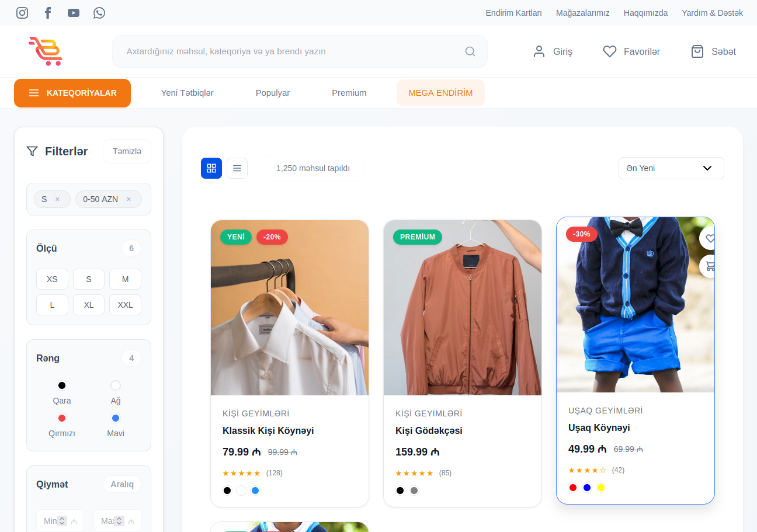Image resolution: width=757 pixels, height=532 pixels.
Task: Pick blue swatch on Klassik Kişi Köynəyi
Action: click(x=255, y=491)
